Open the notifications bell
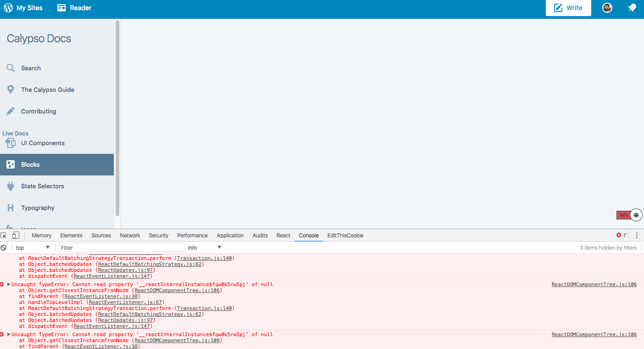 632,8
